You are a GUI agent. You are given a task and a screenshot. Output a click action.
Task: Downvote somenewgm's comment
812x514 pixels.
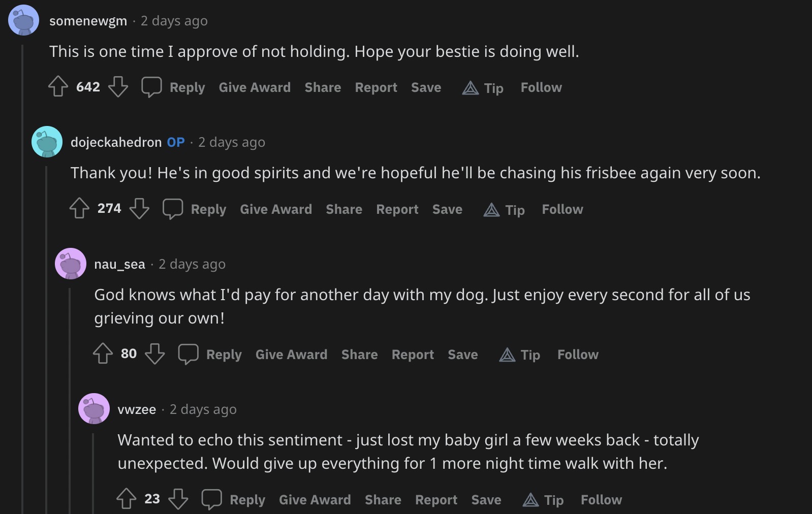tap(118, 87)
